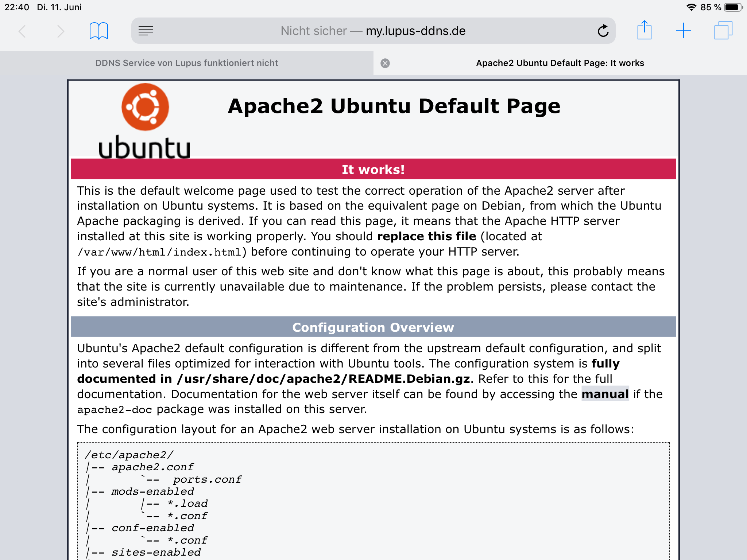Tap the Apache2 Ubuntu Default Page heading
Screen dimensions: 747x560
(x=394, y=106)
